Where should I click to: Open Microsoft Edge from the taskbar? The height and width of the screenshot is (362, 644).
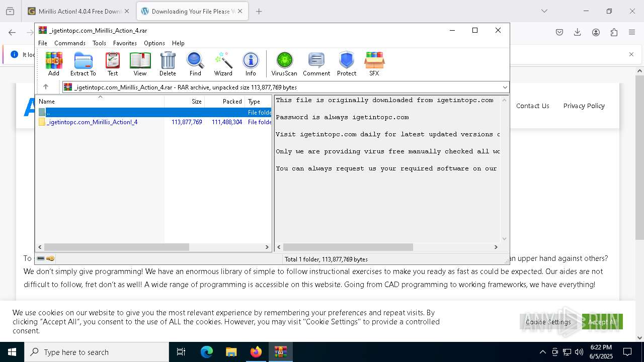tap(207, 352)
